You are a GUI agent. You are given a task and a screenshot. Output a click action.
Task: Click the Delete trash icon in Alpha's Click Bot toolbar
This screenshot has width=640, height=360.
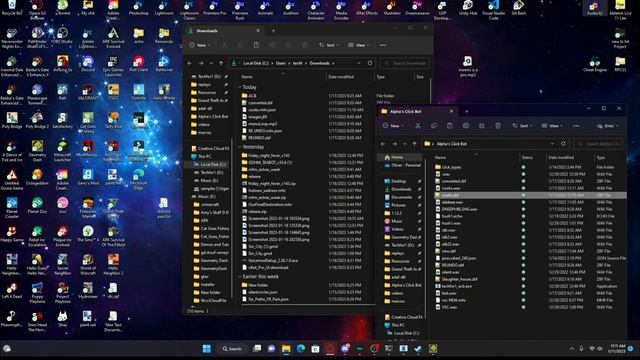pyautogui.click(x=498, y=126)
